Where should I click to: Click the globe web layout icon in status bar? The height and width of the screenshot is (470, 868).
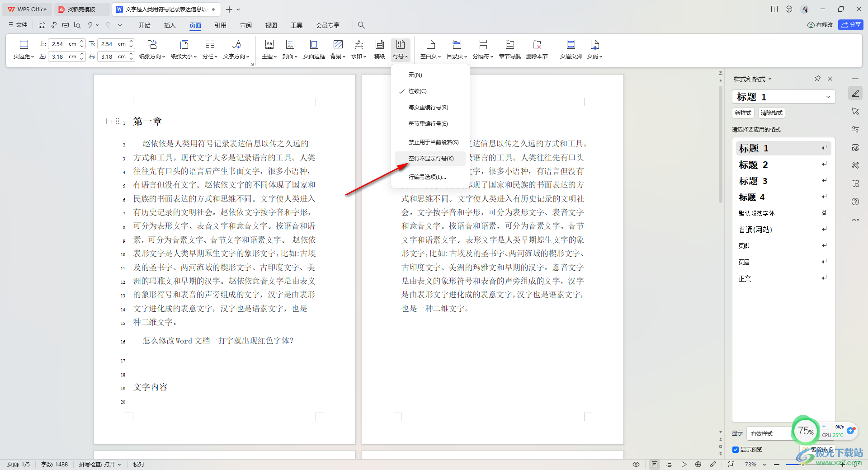[x=698, y=464]
